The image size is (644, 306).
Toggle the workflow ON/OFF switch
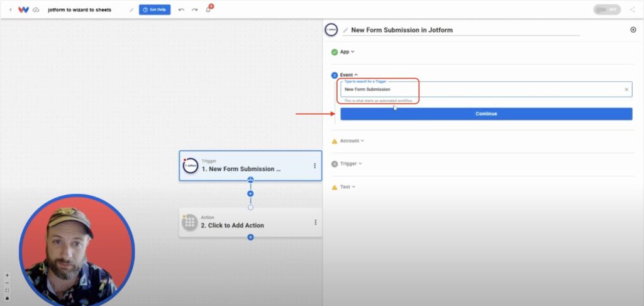[607, 9]
